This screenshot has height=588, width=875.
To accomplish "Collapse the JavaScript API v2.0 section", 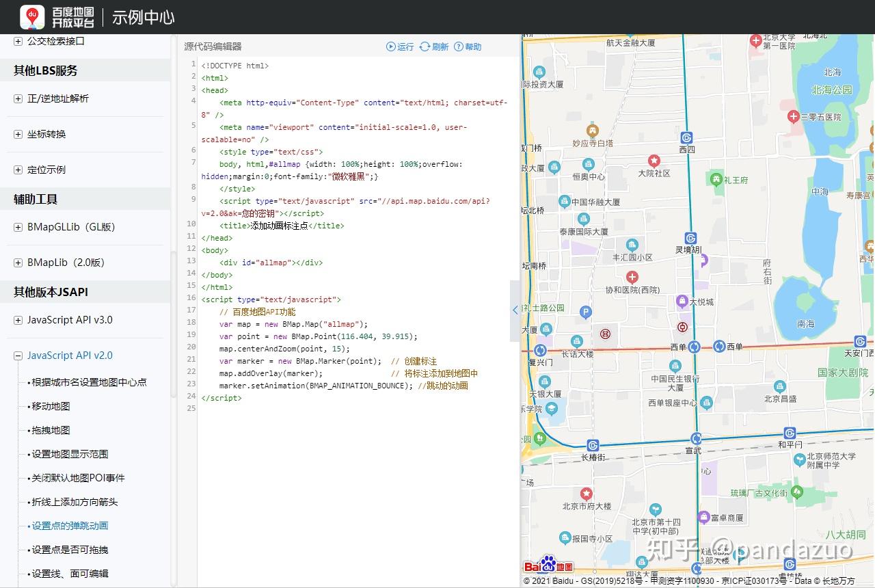I will 18,356.
